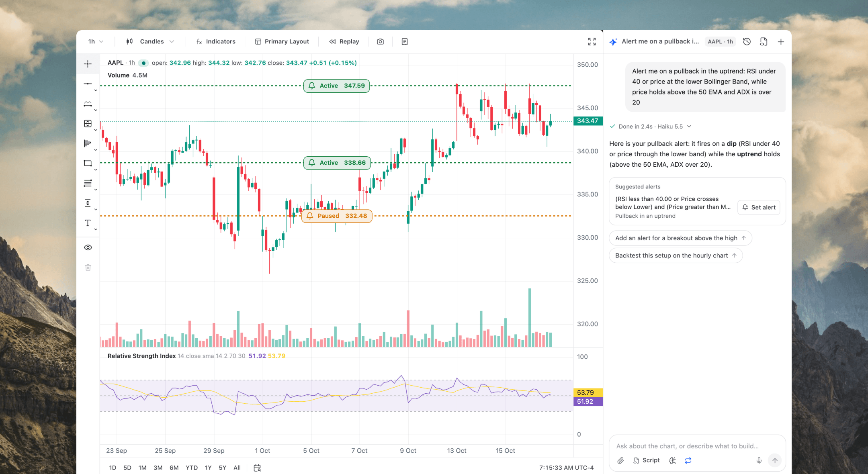Open the Script mode button
868x474 pixels.
[x=646, y=460]
